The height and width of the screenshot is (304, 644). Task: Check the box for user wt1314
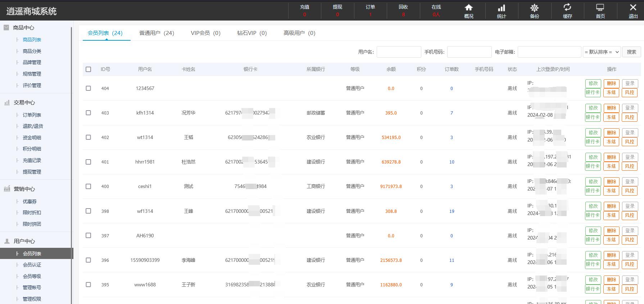click(88, 137)
